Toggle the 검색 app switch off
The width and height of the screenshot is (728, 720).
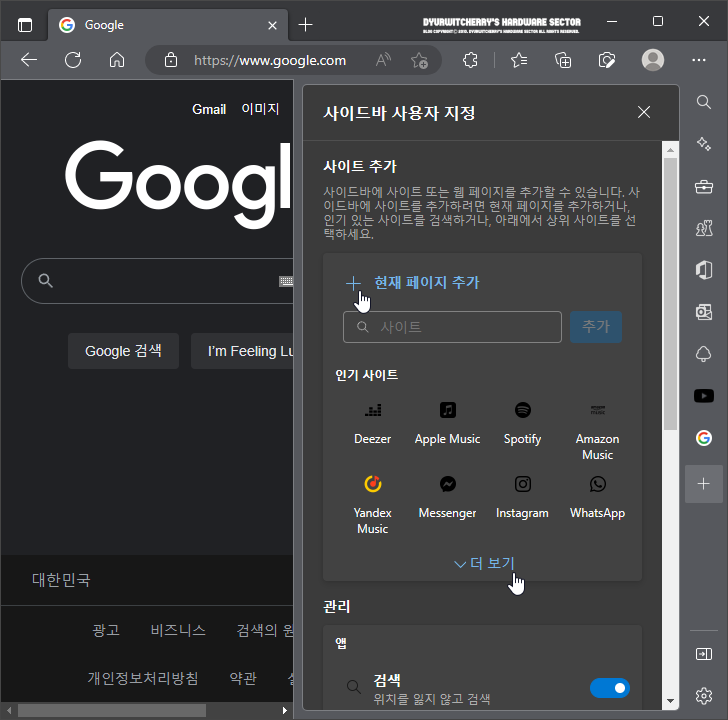(x=610, y=688)
